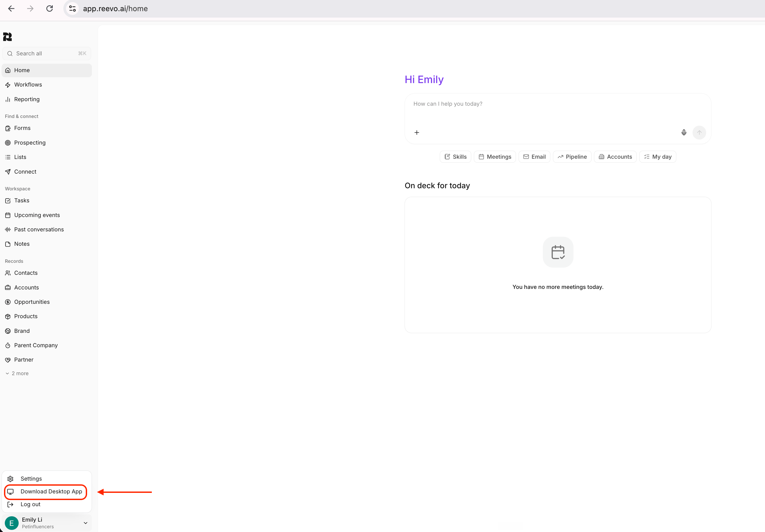Viewport: 765px width, 532px height.
Task: Click the 'Find & connect' section label
Action: [x=22, y=116]
